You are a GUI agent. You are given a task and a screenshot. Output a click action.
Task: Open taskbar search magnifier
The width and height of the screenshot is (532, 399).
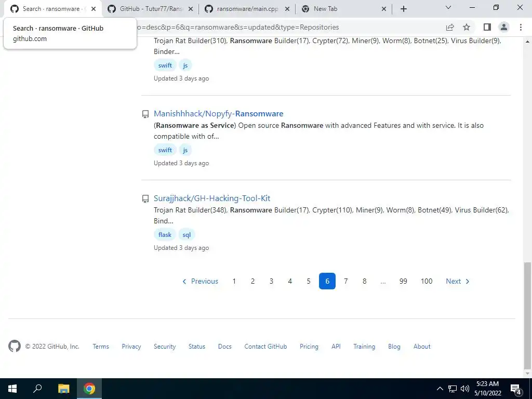(x=37, y=389)
